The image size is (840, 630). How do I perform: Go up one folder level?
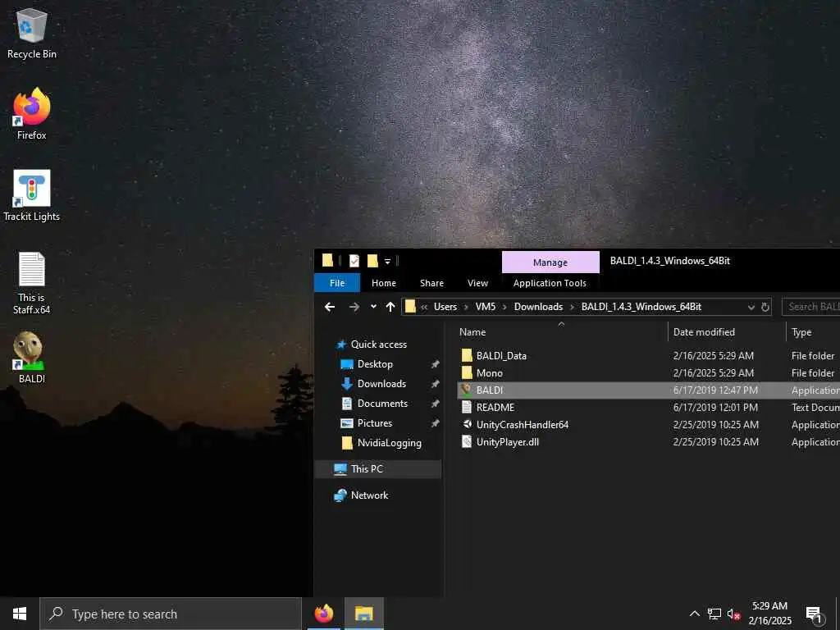390,307
